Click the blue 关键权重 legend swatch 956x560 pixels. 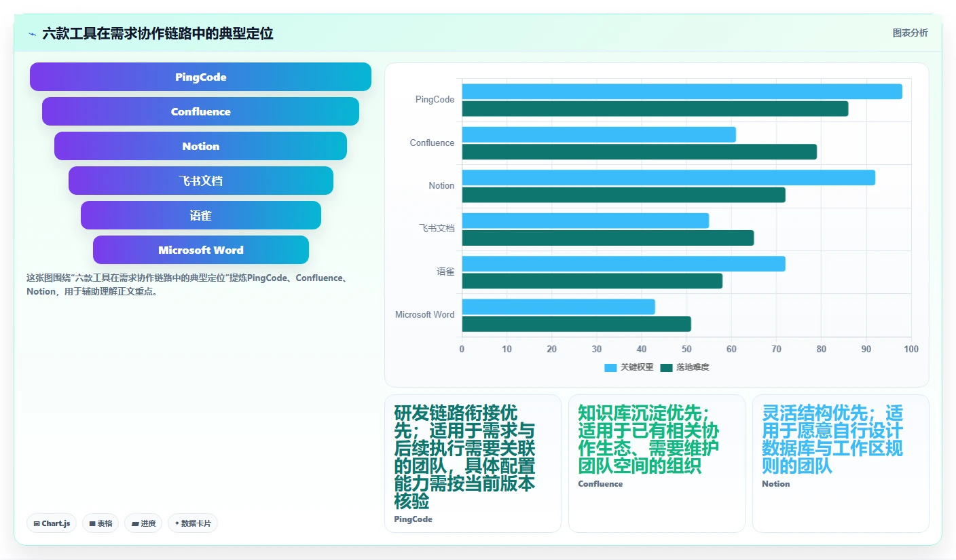tap(610, 368)
